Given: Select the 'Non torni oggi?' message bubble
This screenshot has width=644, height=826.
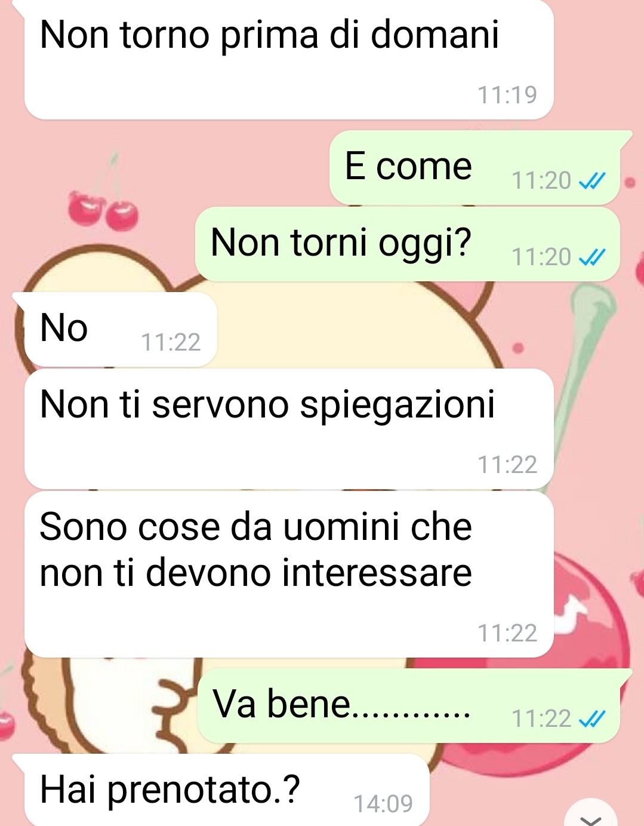Looking at the screenshot, I should (x=408, y=244).
